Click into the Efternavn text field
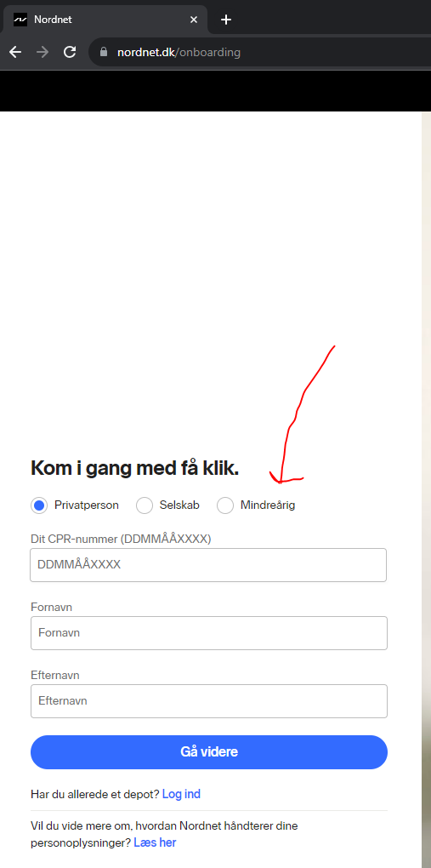431x868 pixels. tap(209, 701)
